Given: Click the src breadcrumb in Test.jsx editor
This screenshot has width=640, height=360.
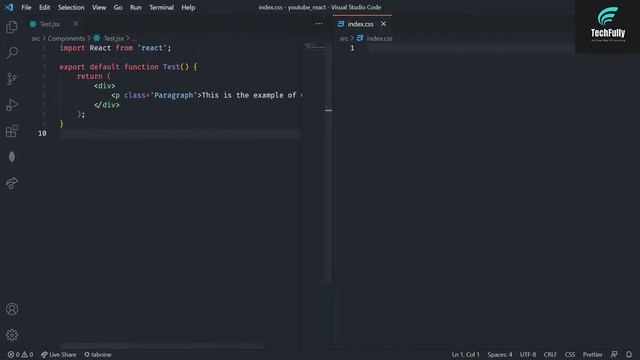Looking at the screenshot, I should pyautogui.click(x=36, y=38).
